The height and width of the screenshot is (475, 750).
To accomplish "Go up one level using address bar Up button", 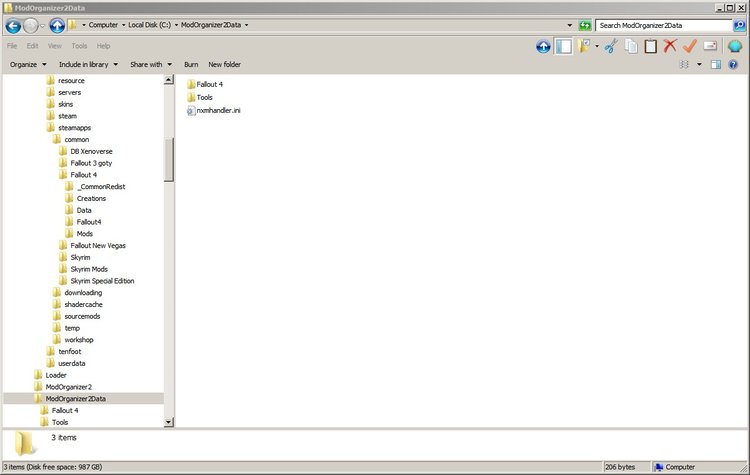I will tap(57, 25).
